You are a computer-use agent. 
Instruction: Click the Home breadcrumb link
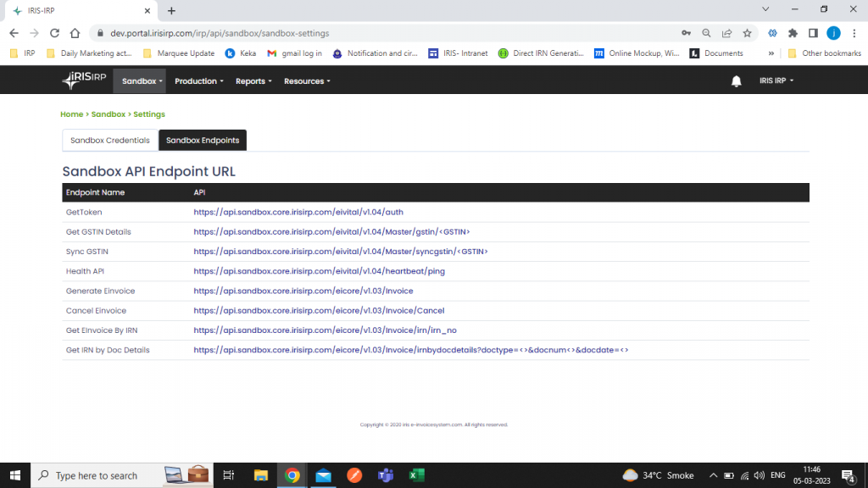pyautogui.click(x=71, y=114)
